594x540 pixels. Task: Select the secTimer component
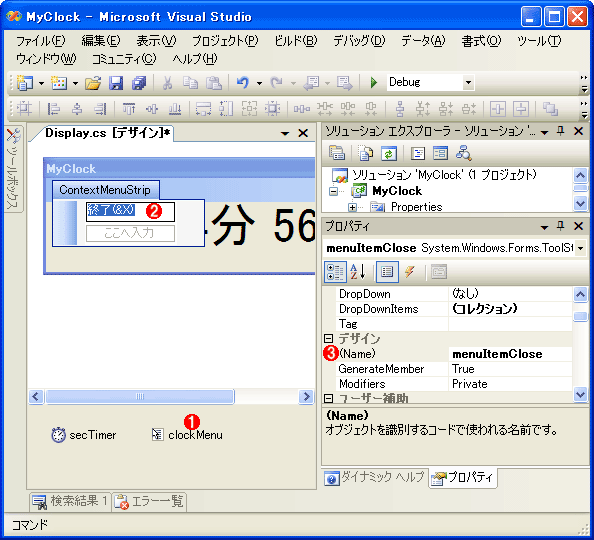(x=84, y=435)
